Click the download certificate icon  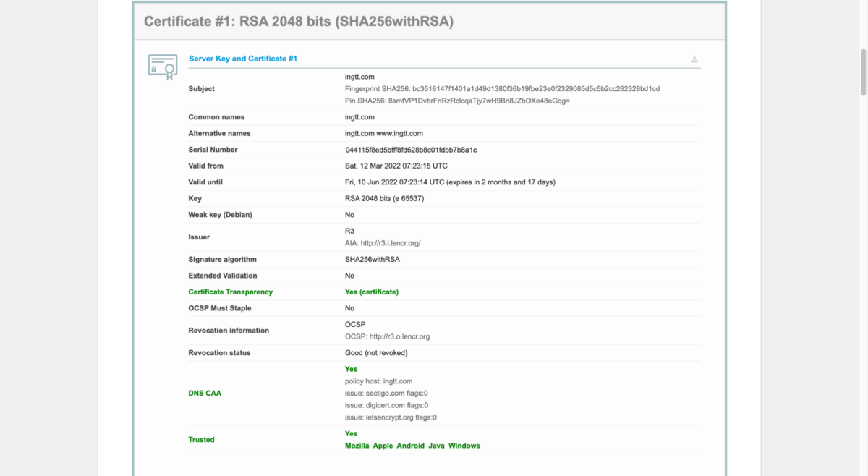pos(694,59)
